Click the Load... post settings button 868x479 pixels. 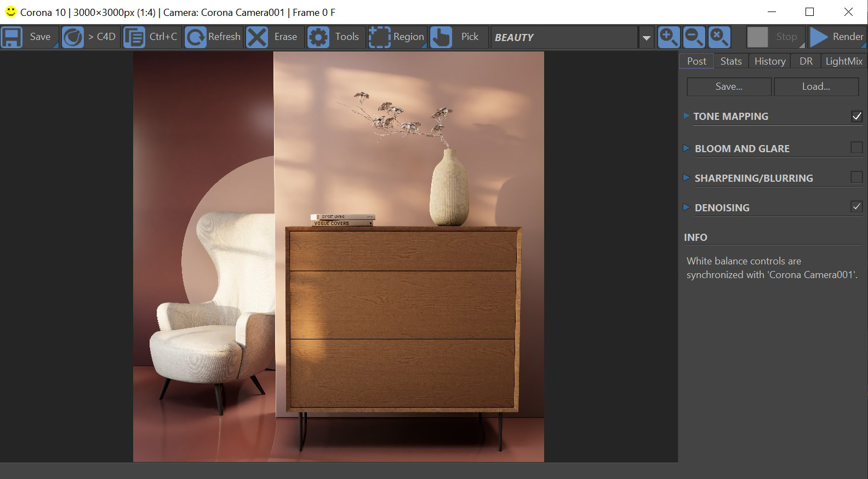point(816,86)
